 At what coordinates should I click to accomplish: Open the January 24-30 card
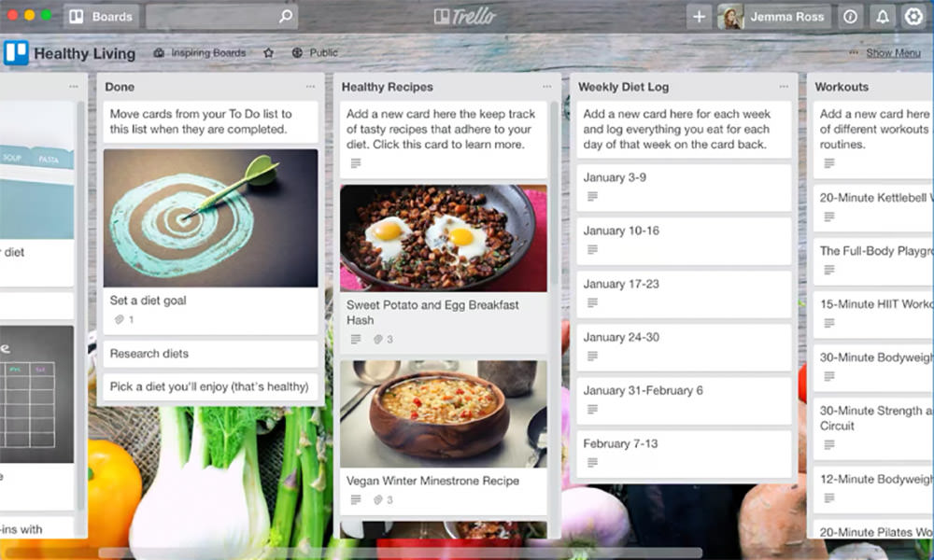coord(684,347)
